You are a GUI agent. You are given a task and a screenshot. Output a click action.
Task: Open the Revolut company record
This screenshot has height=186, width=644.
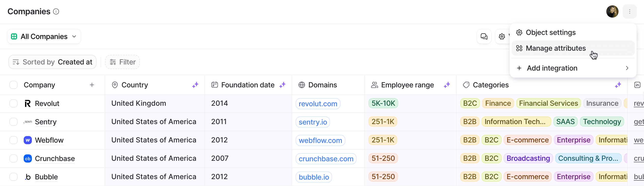click(47, 103)
